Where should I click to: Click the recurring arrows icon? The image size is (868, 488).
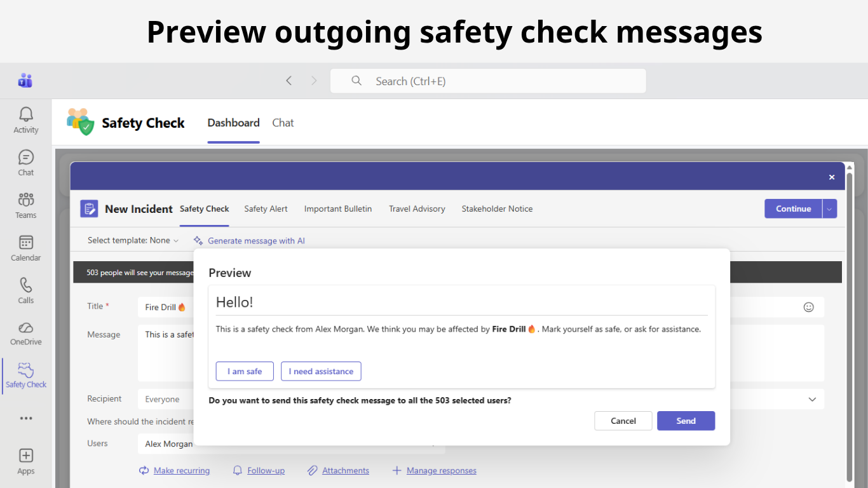[x=144, y=470]
